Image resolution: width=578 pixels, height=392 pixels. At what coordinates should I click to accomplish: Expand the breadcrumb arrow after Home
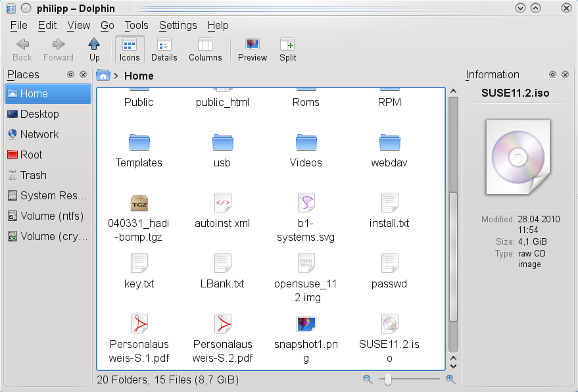pos(117,76)
